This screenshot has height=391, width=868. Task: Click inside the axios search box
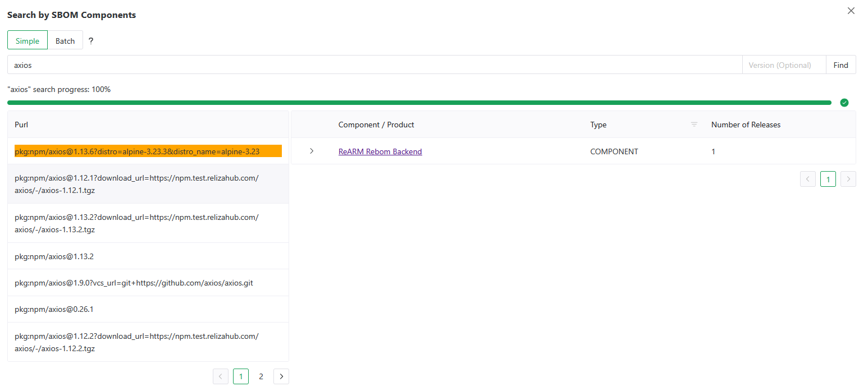225,65
